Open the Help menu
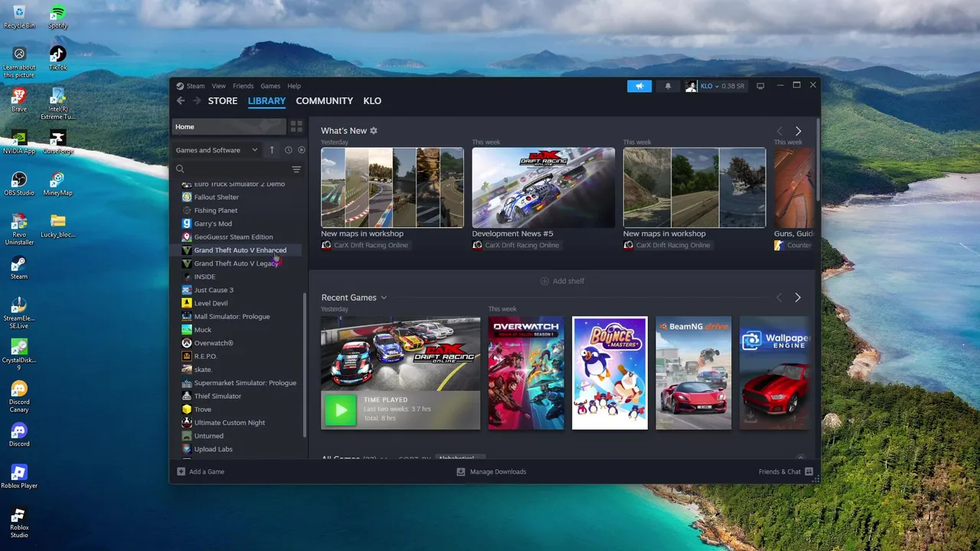 tap(294, 86)
